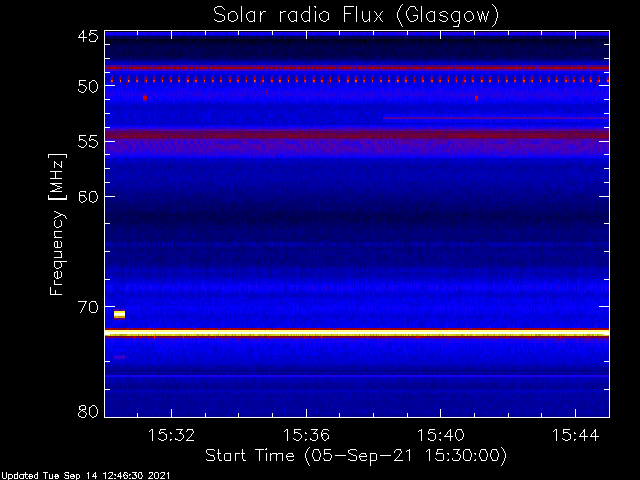
Task: Select the 15:36 time tick label
Action: [306, 435]
